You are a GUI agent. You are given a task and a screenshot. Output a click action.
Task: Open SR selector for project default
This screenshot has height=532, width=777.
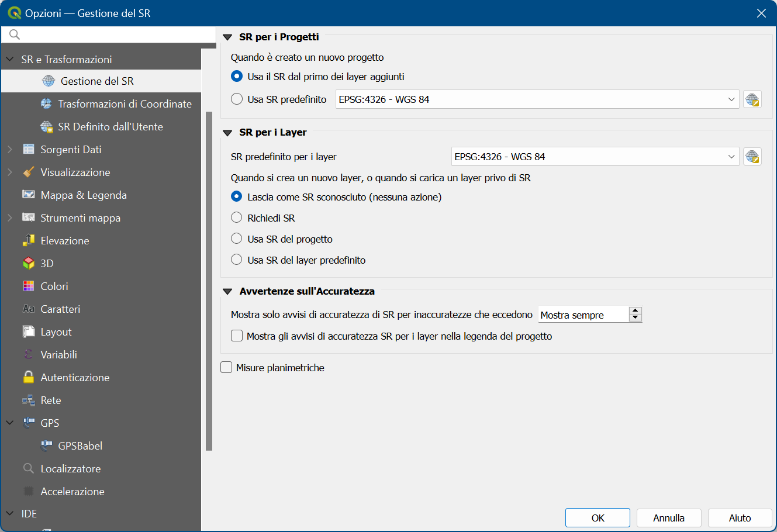point(752,99)
